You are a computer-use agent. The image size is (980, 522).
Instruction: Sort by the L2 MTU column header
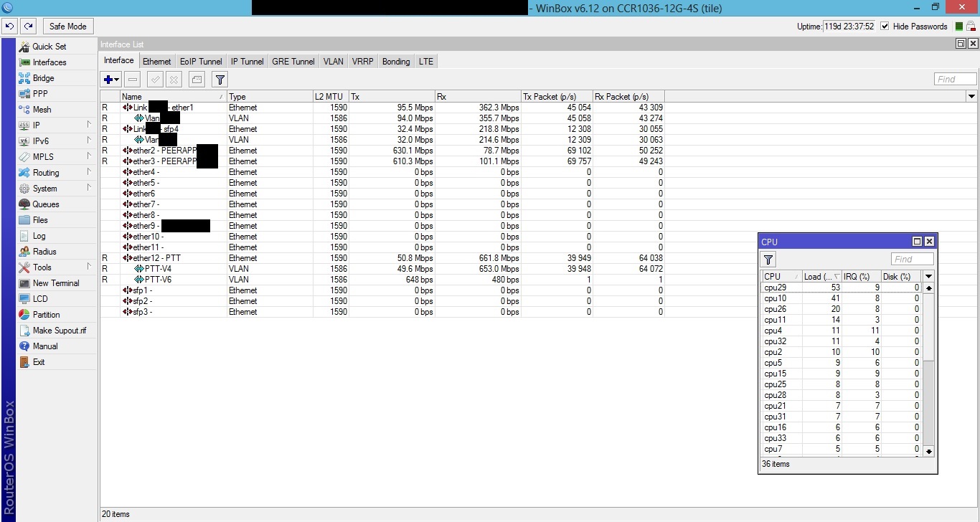pos(331,97)
